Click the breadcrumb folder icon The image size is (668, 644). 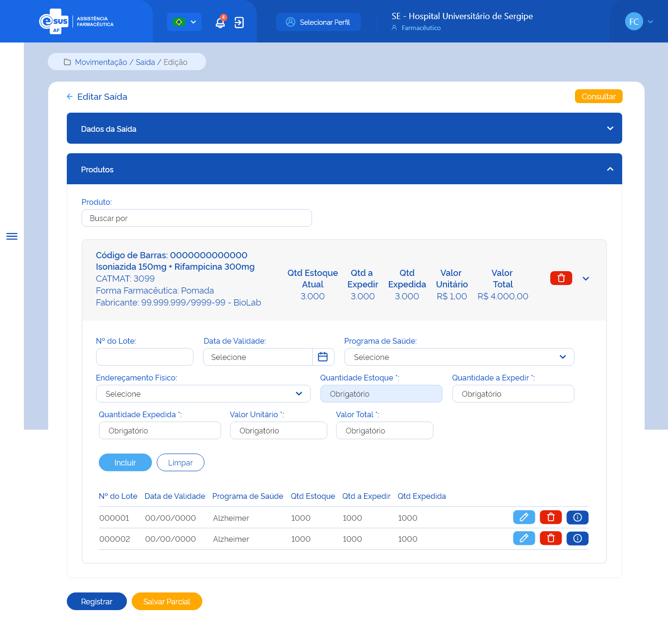click(67, 62)
